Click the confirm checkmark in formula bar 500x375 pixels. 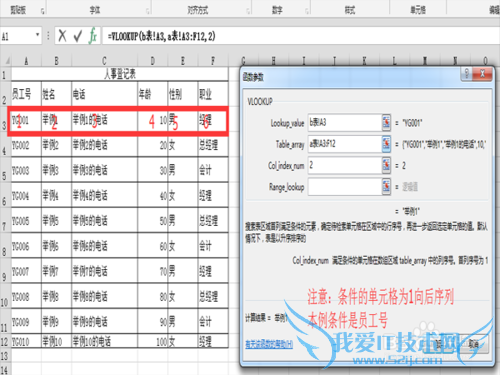click(78, 36)
